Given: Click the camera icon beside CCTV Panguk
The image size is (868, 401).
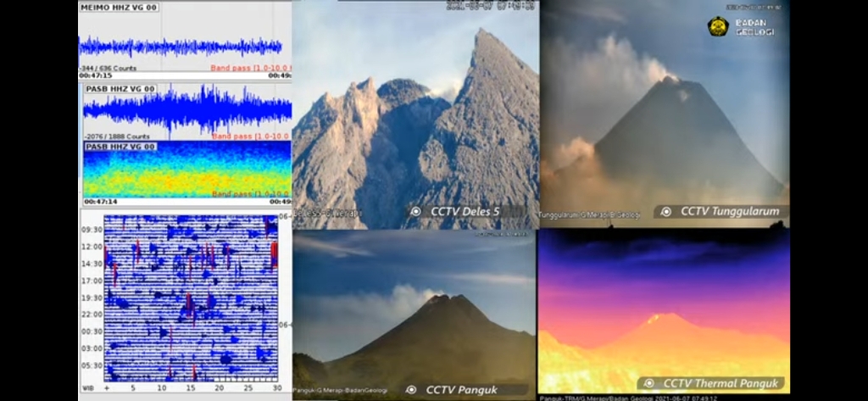Looking at the screenshot, I should tap(411, 390).
